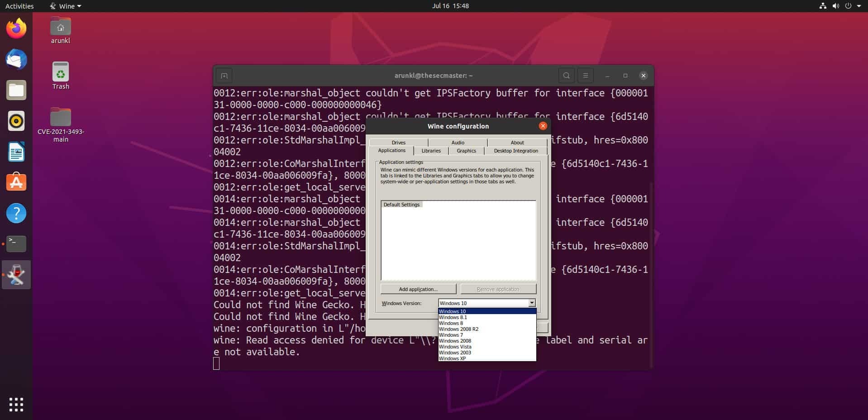Pick Windows 2008 option
Screen dimensions: 868x420
click(487, 341)
